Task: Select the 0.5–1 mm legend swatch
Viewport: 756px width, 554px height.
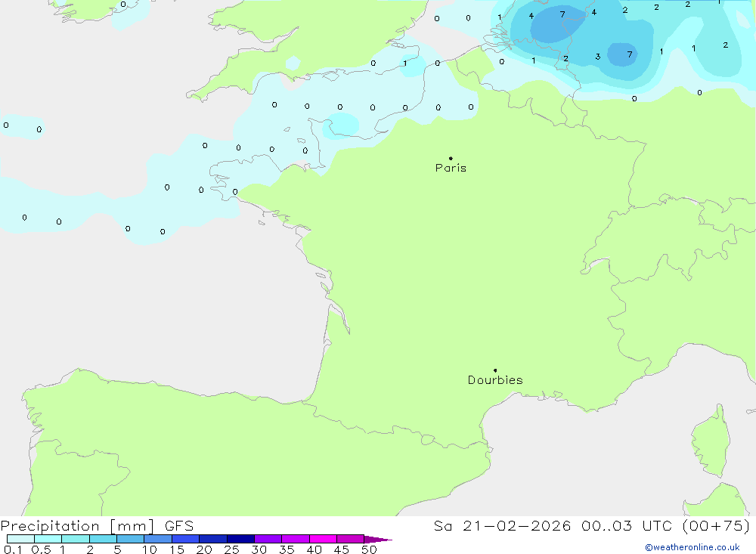Action: (48, 539)
